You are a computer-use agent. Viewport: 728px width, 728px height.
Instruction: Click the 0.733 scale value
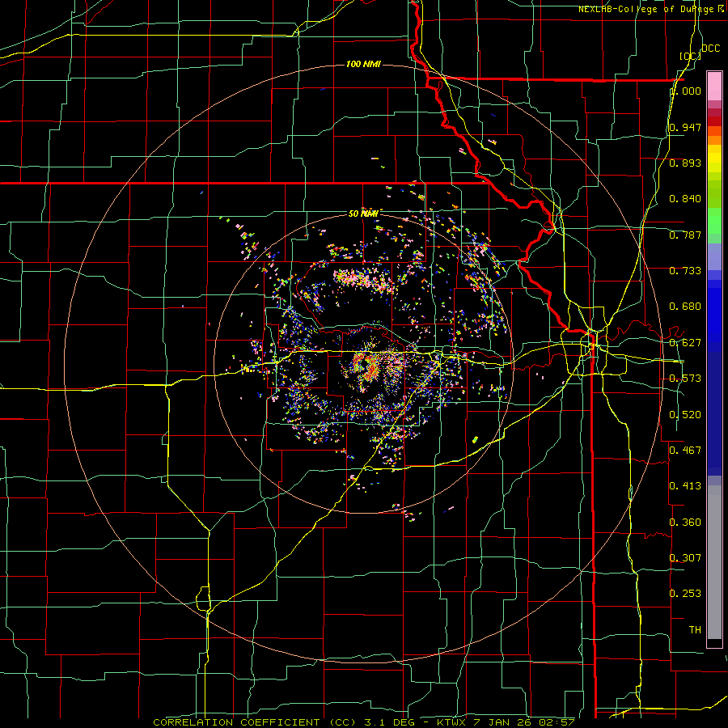click(x=685, y=271)
